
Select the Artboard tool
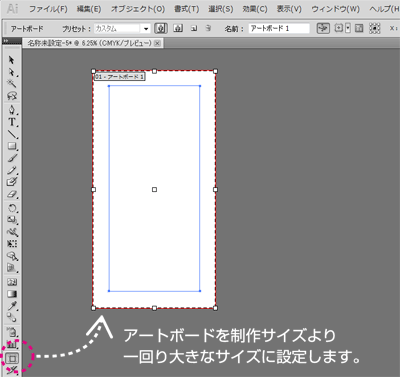pyautogui.click(x=12, y=358)
